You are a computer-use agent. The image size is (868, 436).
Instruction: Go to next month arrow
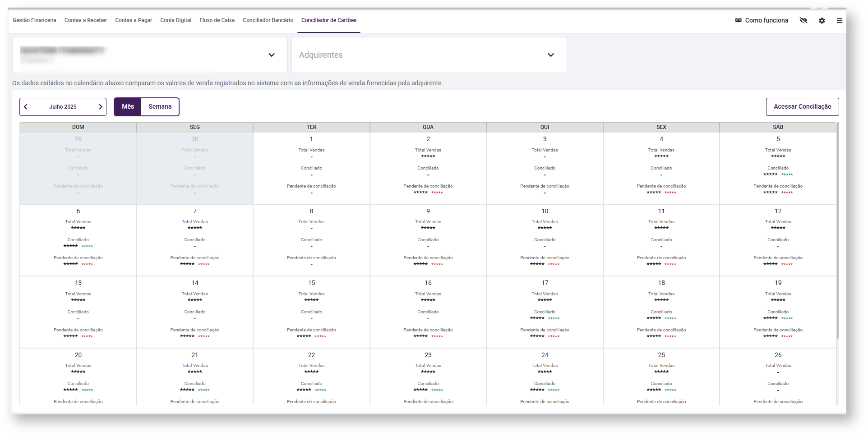(100, 107)
